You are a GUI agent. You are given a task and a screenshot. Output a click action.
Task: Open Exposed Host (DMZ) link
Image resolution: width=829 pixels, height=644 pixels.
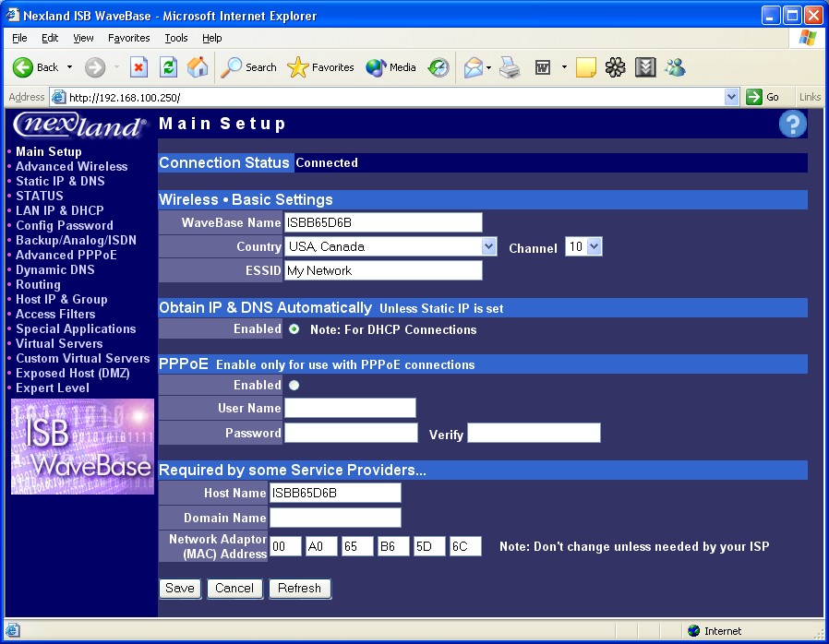[72, 374]
